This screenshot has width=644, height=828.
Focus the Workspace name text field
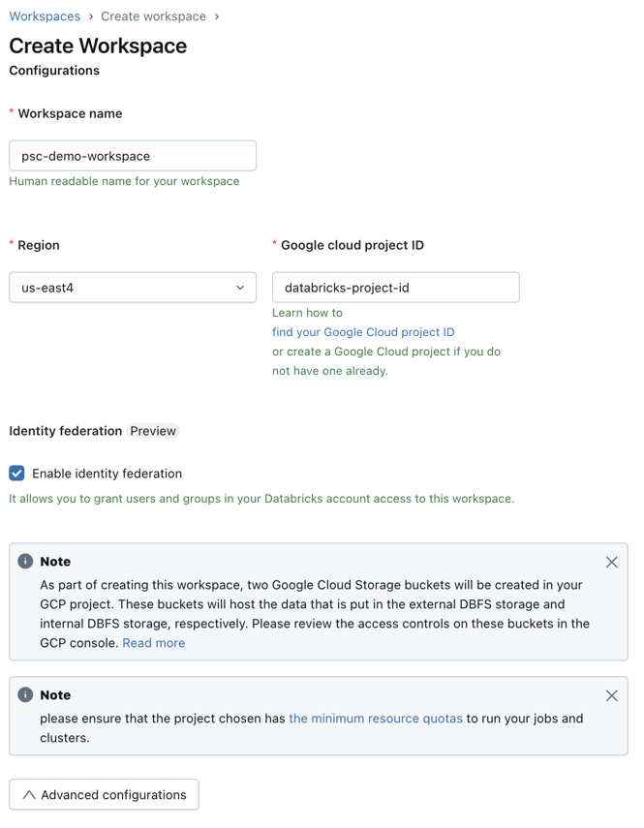[133, 156]
